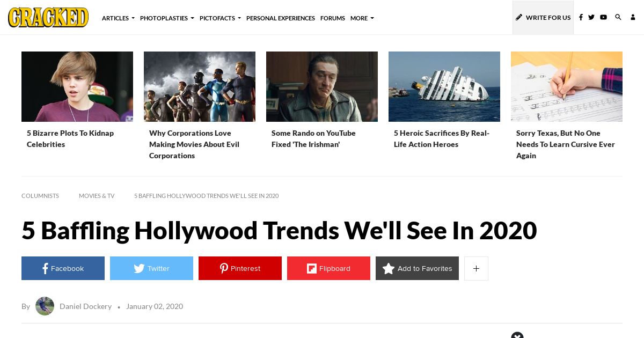The width and height of the screenshot is (644, 338).
Task: Read '5 Bizarre Plots To Kidnap Celebrities'
Action: 70,138
